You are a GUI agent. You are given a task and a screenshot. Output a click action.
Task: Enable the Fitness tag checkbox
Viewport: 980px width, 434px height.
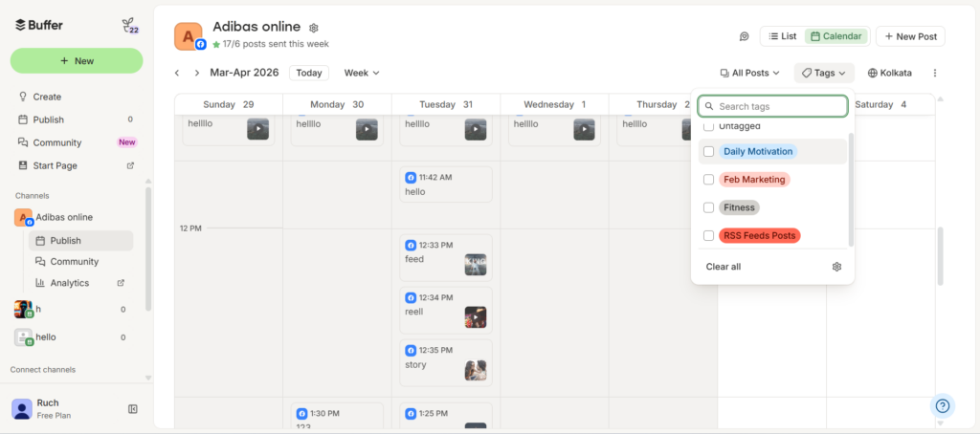(x=709, y=207)
